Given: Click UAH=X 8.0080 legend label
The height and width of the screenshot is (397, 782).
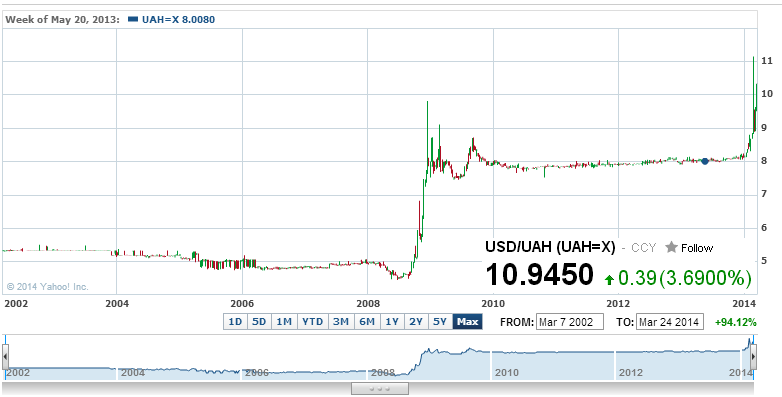Looking at the screenshot, I should [x=179, y=20].
